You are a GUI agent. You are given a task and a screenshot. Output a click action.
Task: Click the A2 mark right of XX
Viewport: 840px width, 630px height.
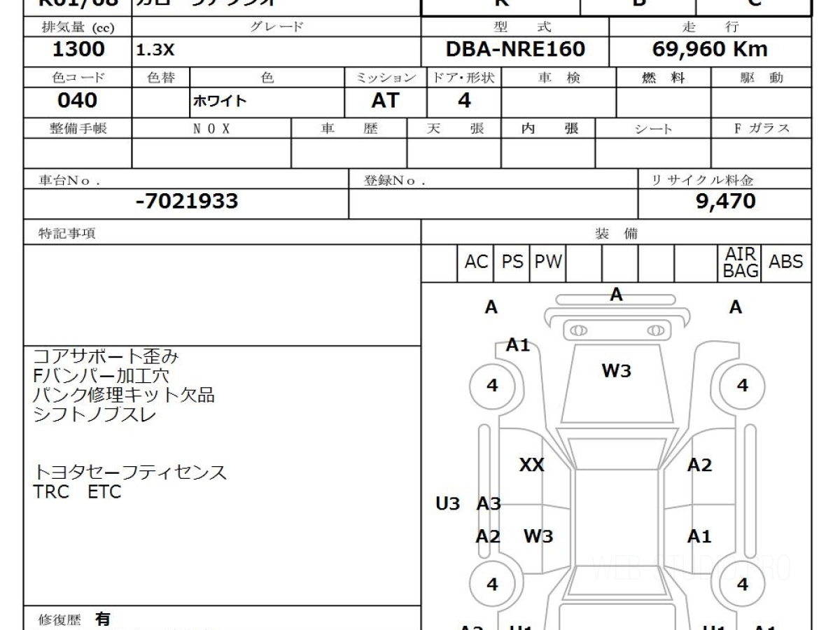pos(699,465)
